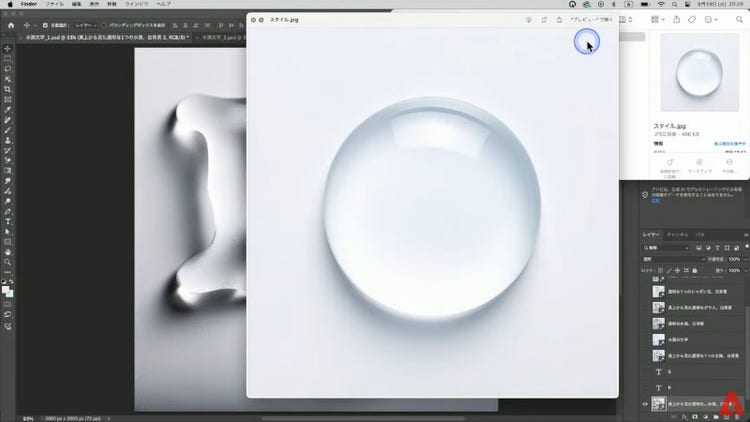Click the tags icon in Finder toolbar
This screenshot has width=750, height=422.
(692, 18)
